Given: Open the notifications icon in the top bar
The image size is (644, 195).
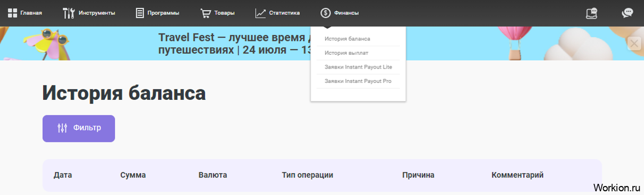Looking at the screenshot, I should pyautogui.click(x=591, y=13).
